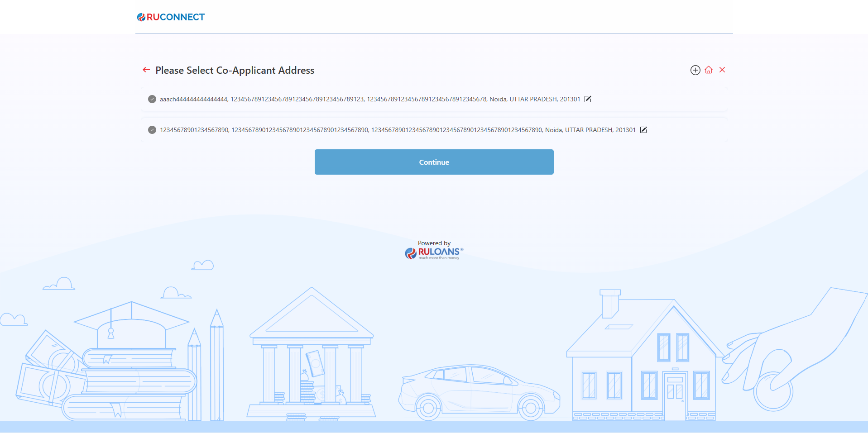
Task: Select the second address radio starting with 1234567890
Action: 152,130
